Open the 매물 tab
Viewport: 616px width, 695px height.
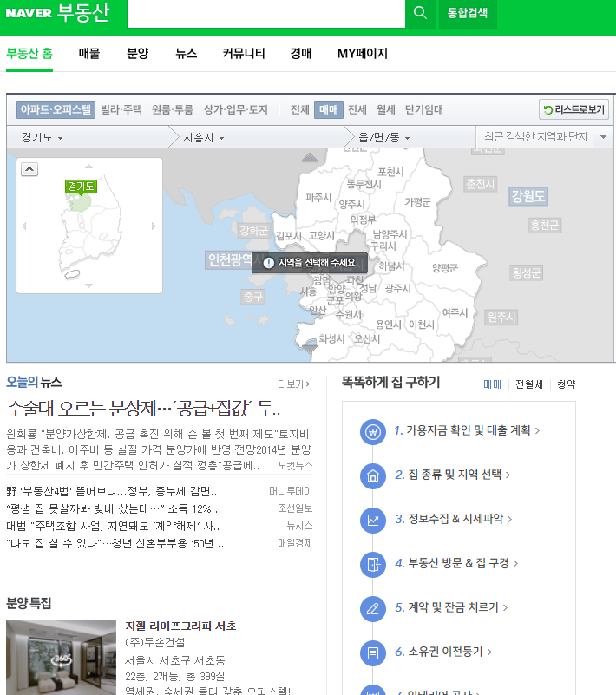click(89, 54)
